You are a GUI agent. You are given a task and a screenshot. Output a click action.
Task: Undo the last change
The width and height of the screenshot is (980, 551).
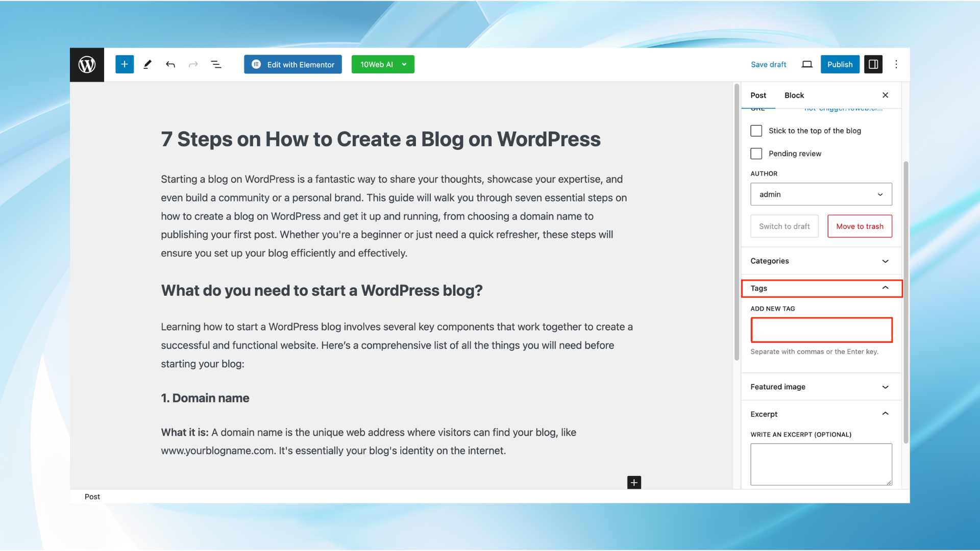pos(170,64)
